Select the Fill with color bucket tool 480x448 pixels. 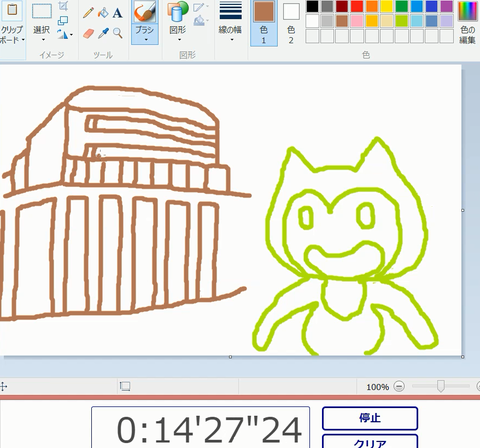pyautogui.click(x=103, y=13)
